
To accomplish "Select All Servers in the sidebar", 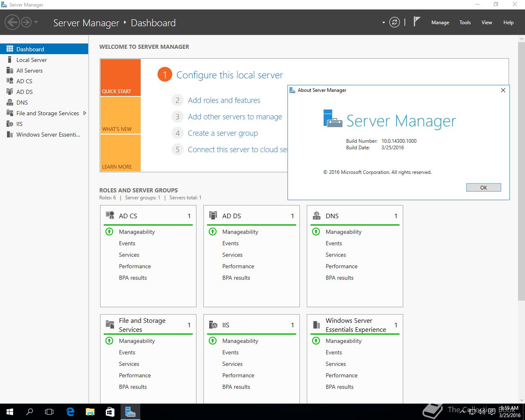I will (44, 71).
